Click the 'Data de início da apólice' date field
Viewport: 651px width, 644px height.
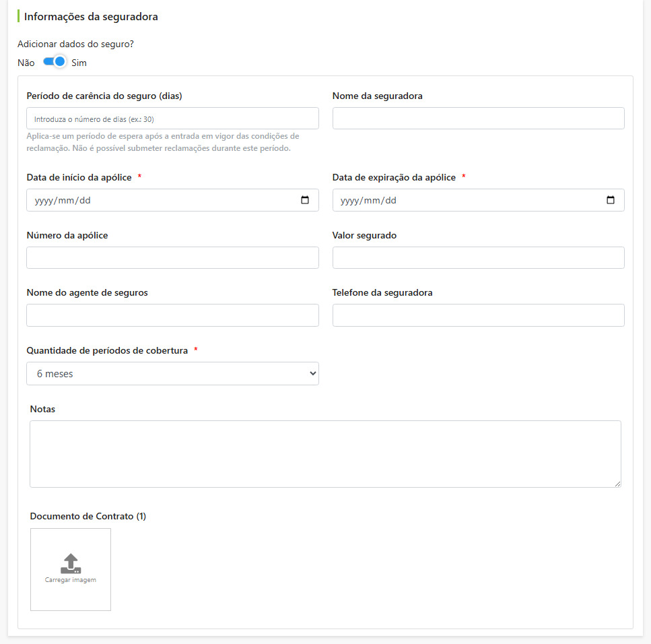(x=173, y=200)
